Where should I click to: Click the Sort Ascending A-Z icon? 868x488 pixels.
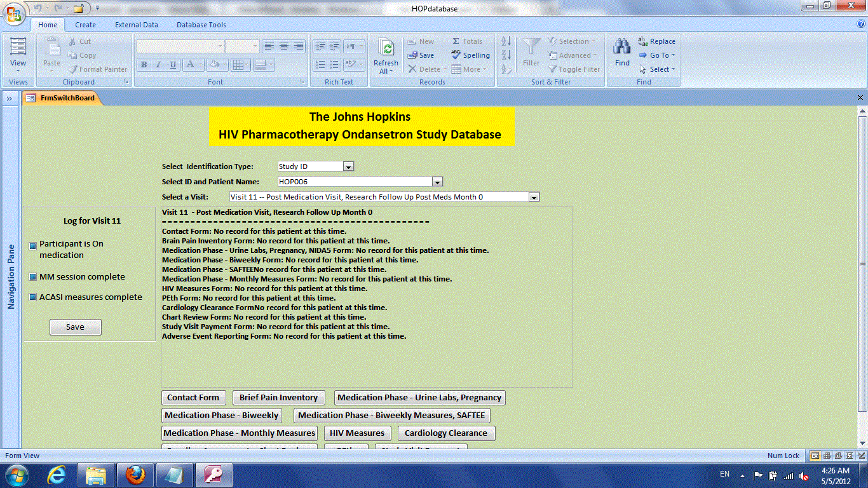(x=506, y=41)
